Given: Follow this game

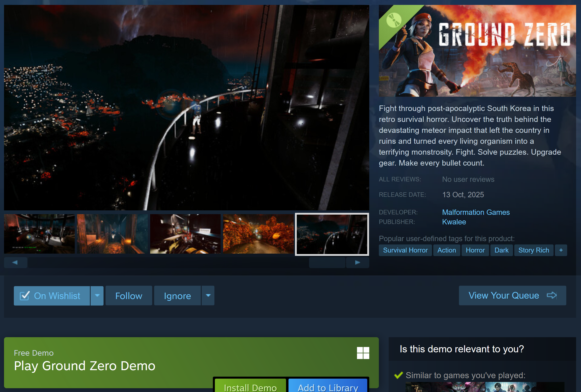Looking at the screenshot, I should pyautogui.click(x=129, y=296).
